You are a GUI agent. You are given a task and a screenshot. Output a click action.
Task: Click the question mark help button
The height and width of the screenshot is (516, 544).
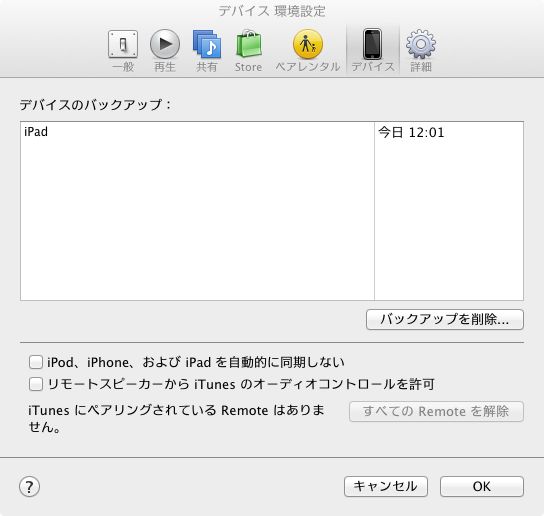point(29,486)
